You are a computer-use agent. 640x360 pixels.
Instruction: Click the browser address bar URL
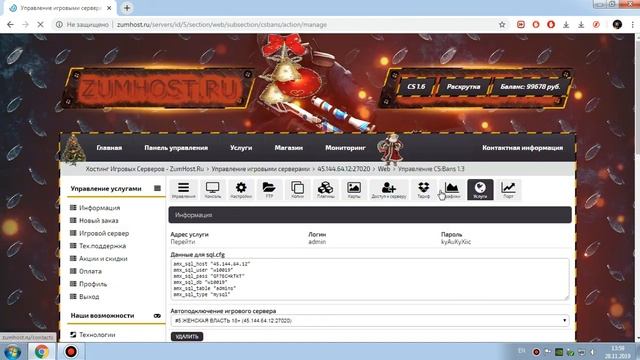pos(222,24)
